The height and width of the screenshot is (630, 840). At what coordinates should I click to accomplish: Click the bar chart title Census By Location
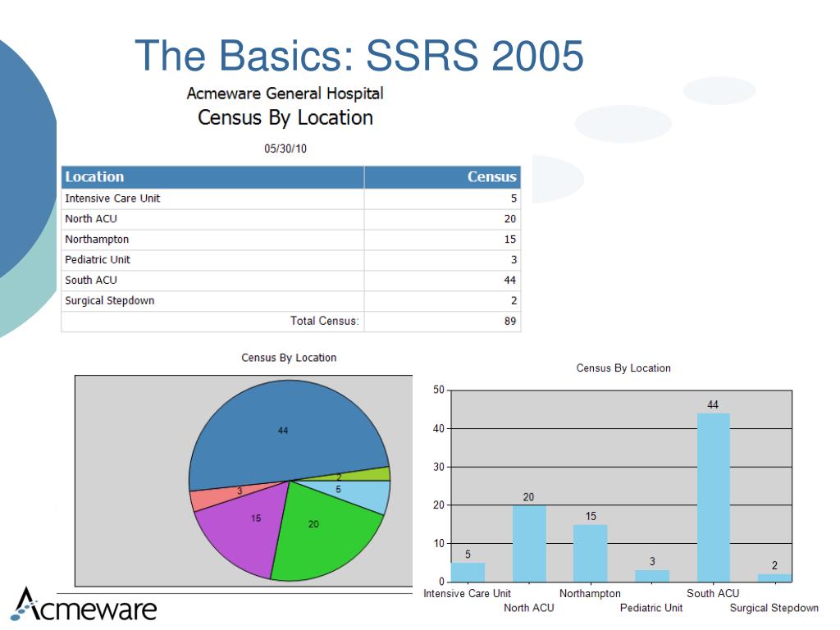pos(623,368)
